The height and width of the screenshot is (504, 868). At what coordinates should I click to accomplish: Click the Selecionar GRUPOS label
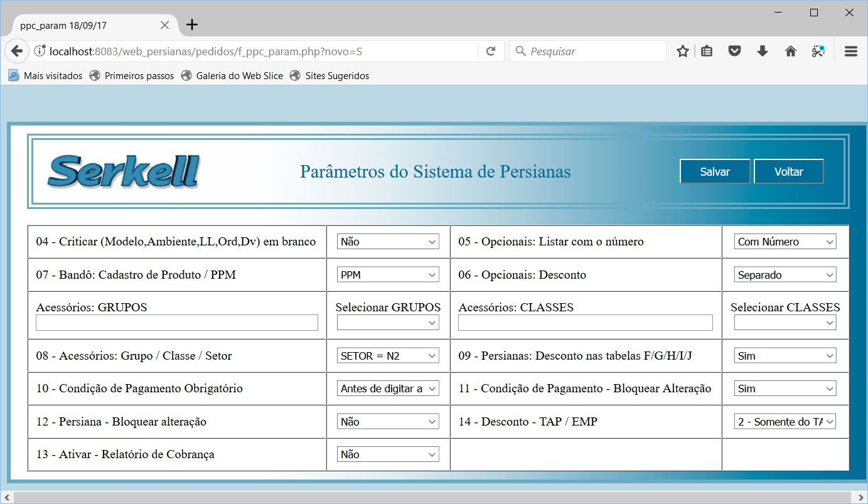click(x=388, y=308)
